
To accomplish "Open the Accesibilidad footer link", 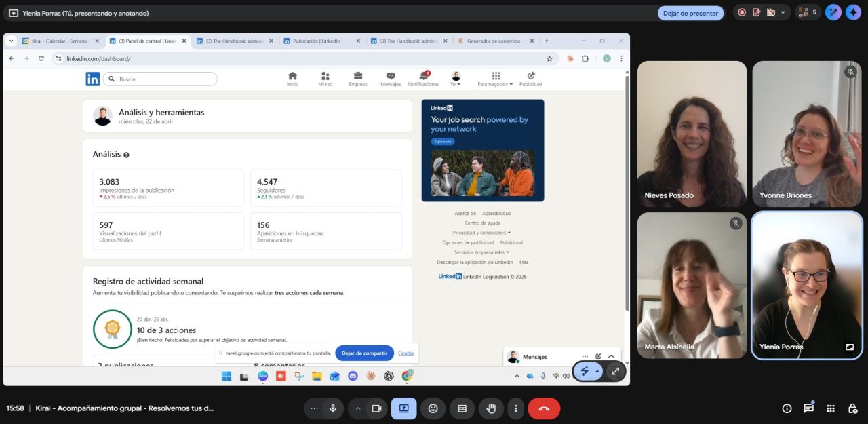I will (496, 213).
